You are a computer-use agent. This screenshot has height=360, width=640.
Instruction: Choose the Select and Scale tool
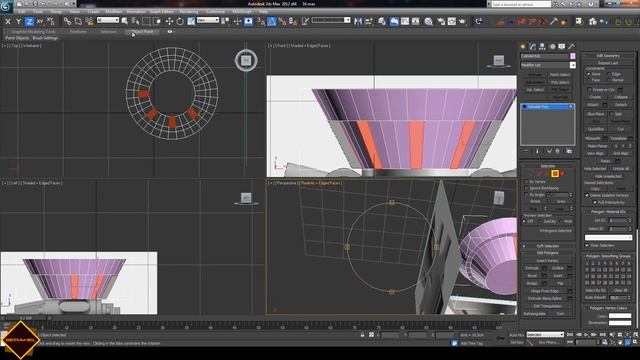191,21
